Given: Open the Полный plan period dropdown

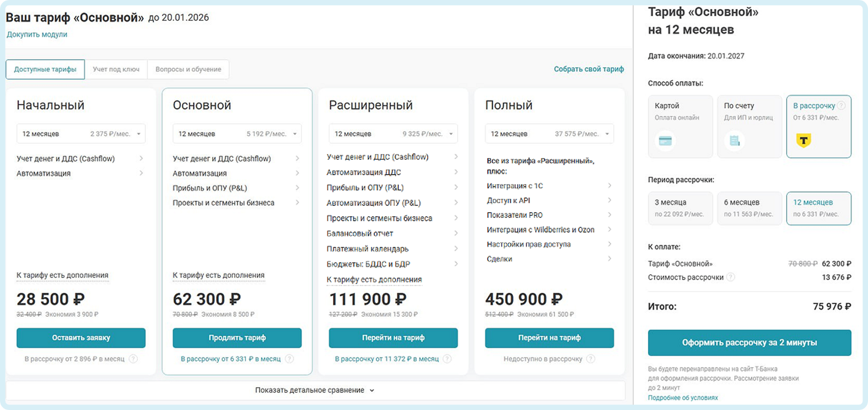Looking at the screenshot, I should coord(549,134).
